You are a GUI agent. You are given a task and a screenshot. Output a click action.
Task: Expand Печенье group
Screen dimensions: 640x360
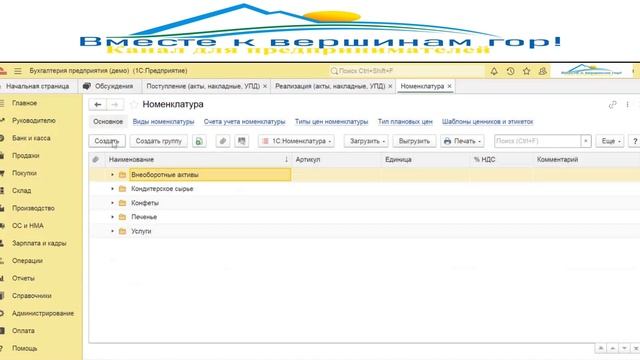click(x=112, y=217)
